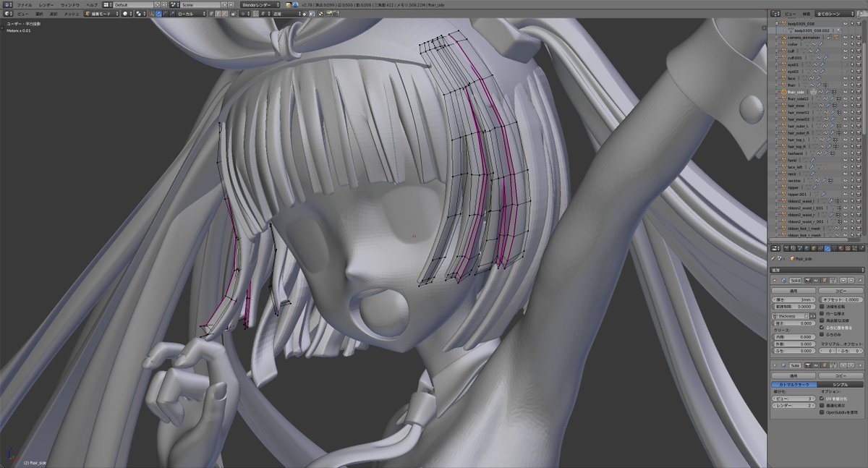The image size is (868, 468).
Task: Open the メッシュ (Mesh) menu in viewport header
Action: tap(72, 13)
